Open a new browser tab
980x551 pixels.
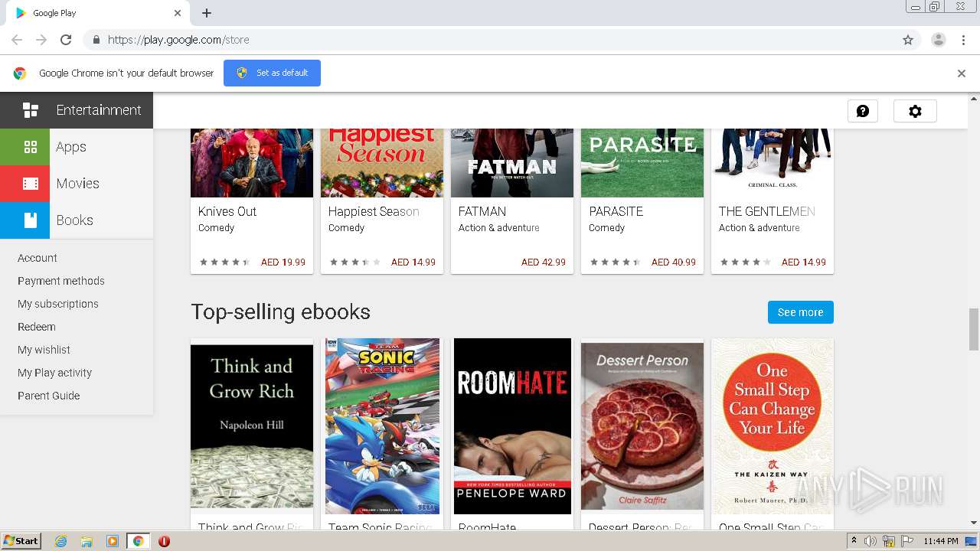pyautogui.click(x=207, y=13)
